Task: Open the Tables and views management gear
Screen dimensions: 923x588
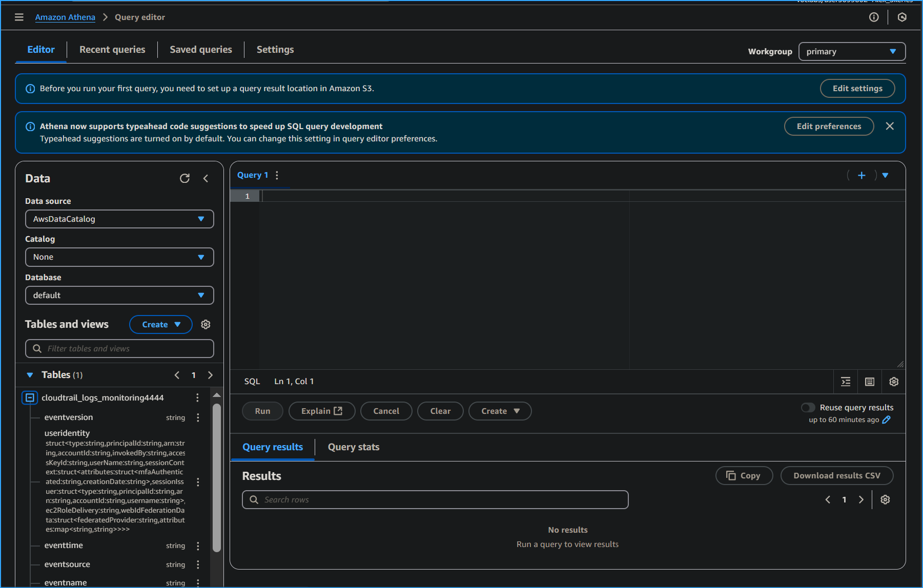Action: coord(206,324)
